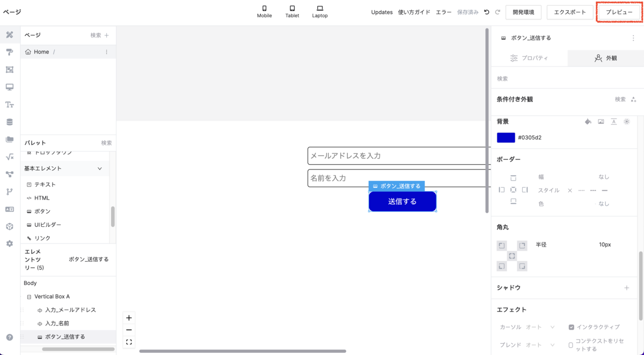The height and width of the screenshot is (355, 644).
Task: Fit canvas to screen icon
Action: 129,342
